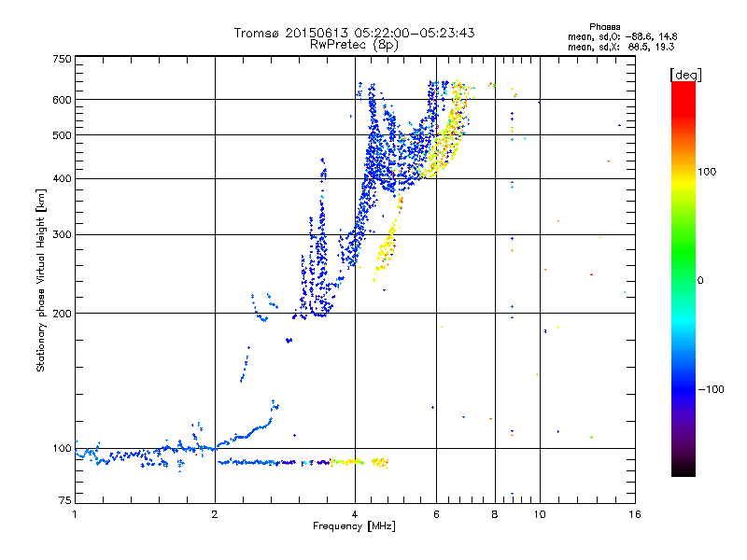Click x-axis tick label '6'
Screen dimensions: 747x560
[436, 514]
